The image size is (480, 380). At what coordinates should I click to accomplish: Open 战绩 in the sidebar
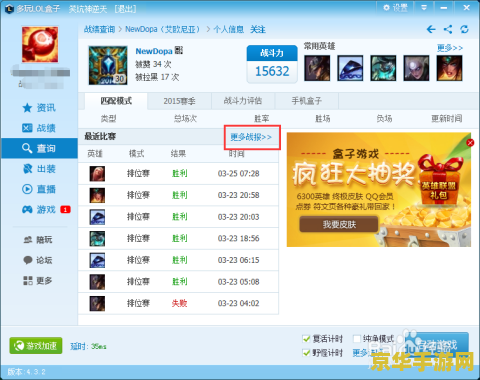[39, 128]
